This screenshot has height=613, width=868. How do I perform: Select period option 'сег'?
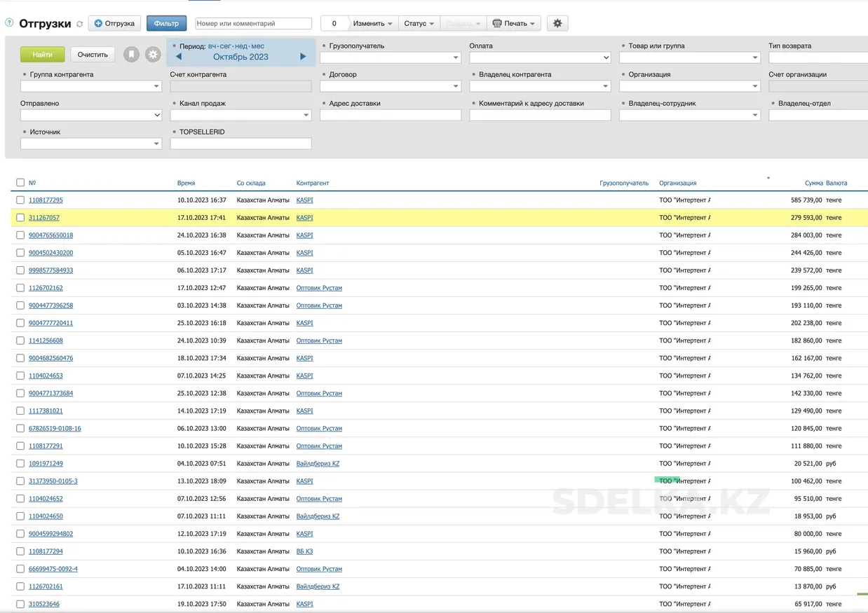(x=225, y=46)
